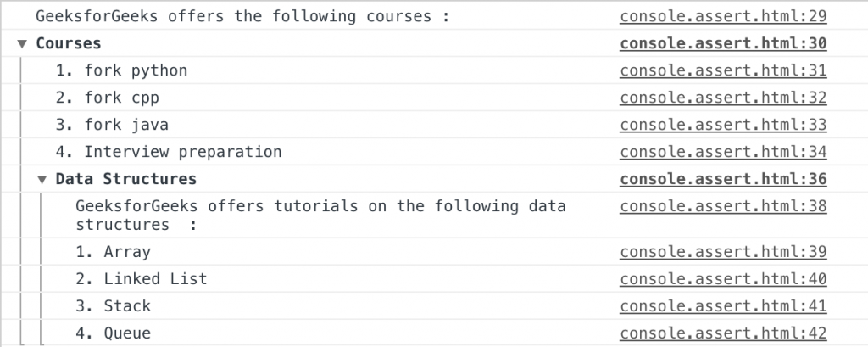Collapse the Data Structures group arrow
Image resolution: width=868 pixels, height=347 pixels.
click(42, 180)
